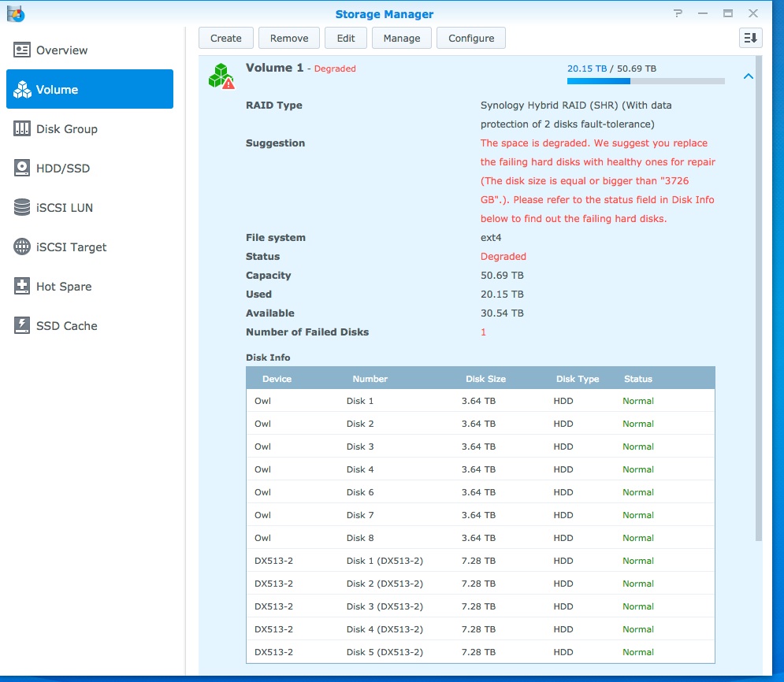Click the Hot Spare plus icon
The image size is (784, 682).
[21, 287]
